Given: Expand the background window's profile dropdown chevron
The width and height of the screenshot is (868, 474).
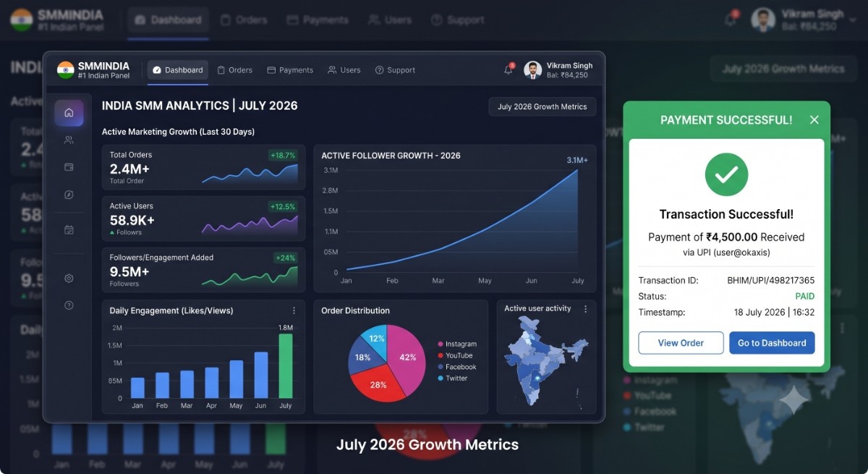Looking at the screenshot, I should (853, 20).
